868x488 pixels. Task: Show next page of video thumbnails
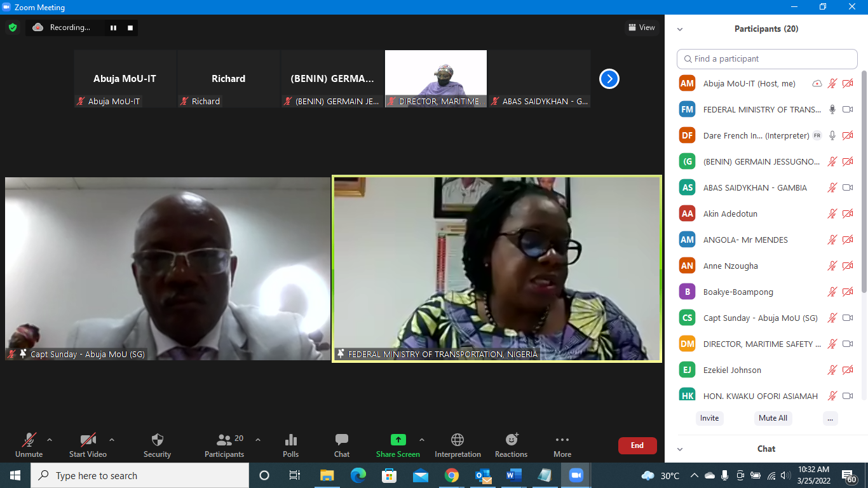[x=609, y=79]
